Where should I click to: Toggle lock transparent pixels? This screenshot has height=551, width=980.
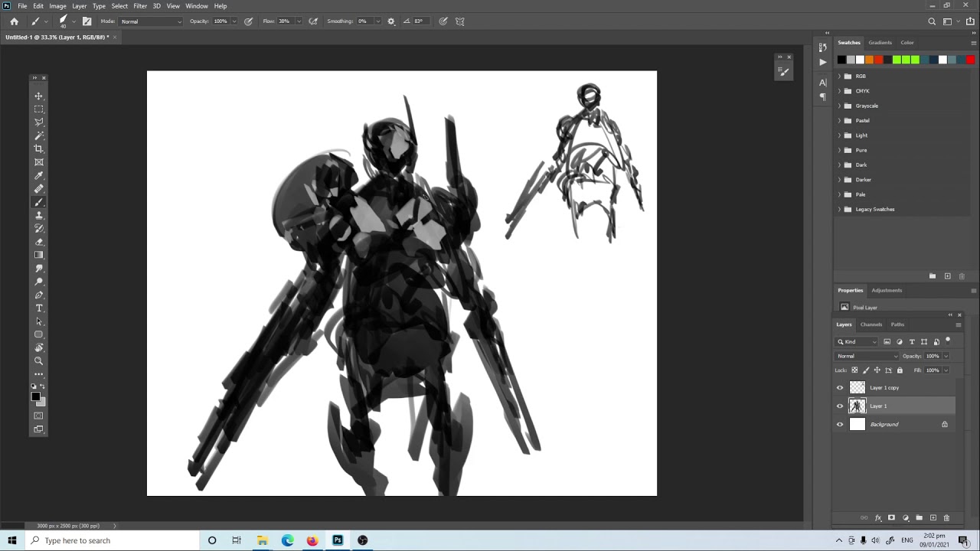[x=855, y=370]
